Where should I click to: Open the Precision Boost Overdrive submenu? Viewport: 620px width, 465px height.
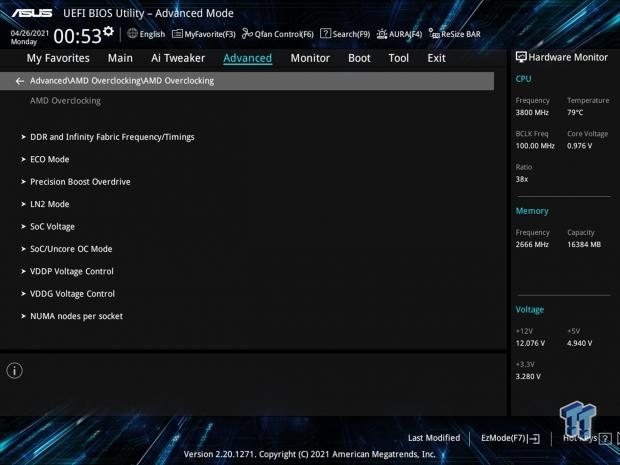tap(80, 182)
